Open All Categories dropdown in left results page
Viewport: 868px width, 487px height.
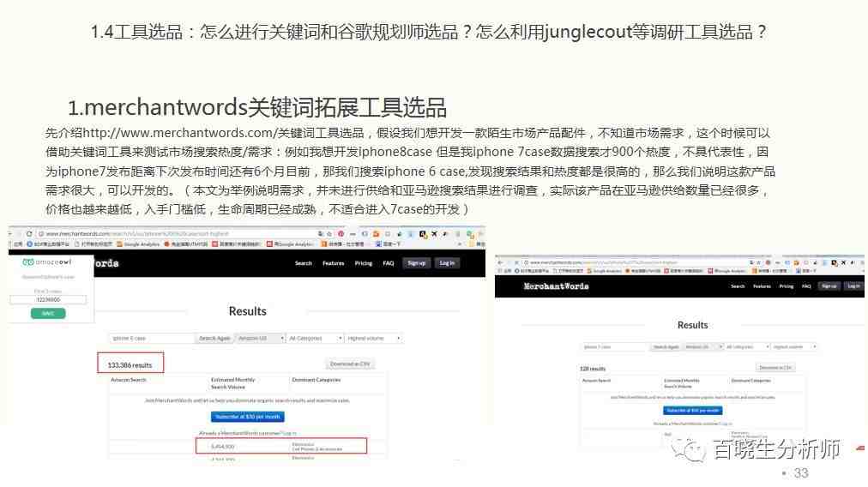click(316, 338)
